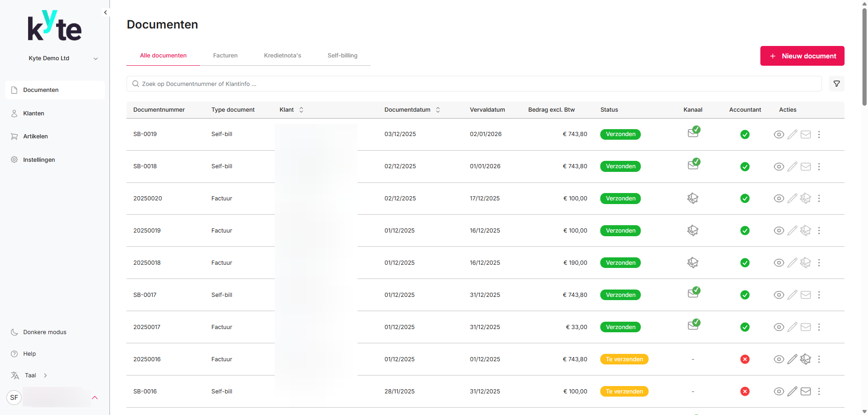Click the red accountant status for 20250016

point(745,359)
